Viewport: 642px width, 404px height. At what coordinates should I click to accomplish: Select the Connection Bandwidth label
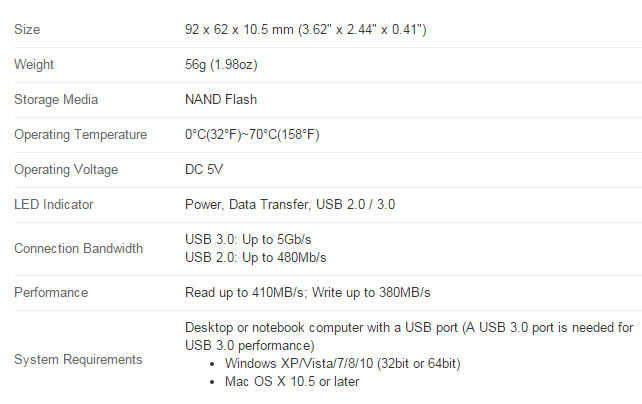point(79,248)
